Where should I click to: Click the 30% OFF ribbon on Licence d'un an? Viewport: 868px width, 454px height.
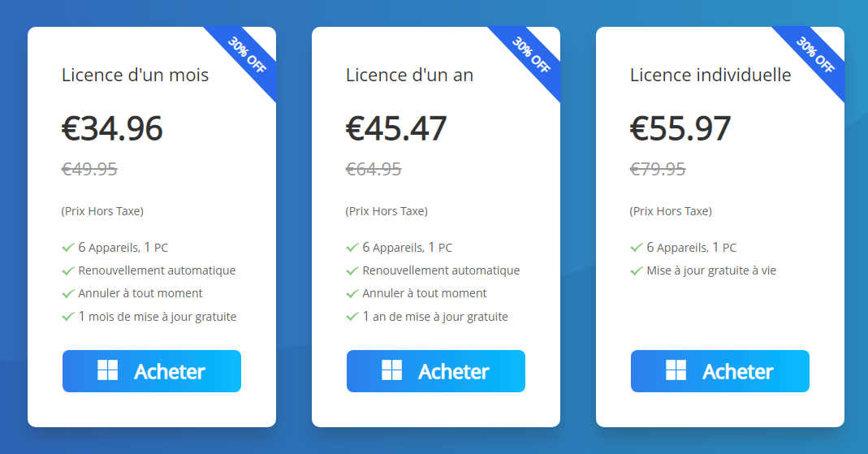click(531, 54)
